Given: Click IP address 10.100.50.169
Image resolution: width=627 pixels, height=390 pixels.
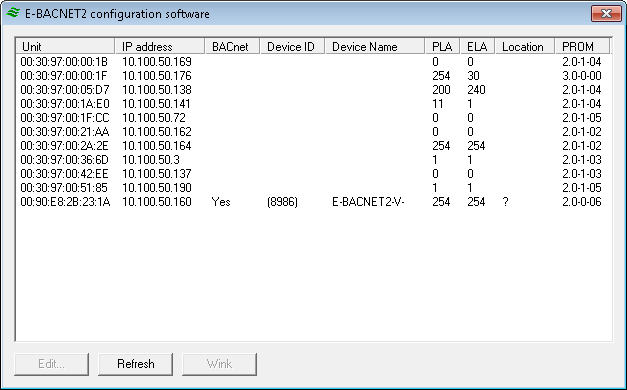Looking at the screenshot, I should tap(157, 62).
